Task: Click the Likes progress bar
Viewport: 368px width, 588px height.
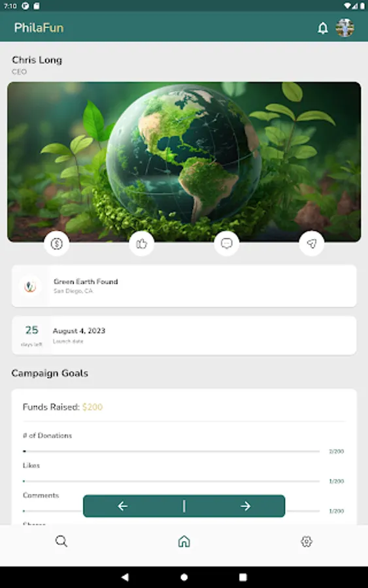Action: [171, 481]
